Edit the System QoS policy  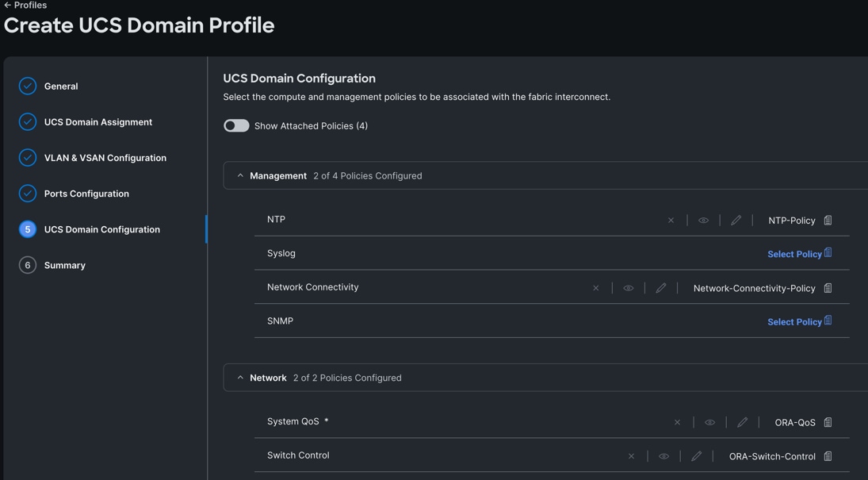pos(743,423)
